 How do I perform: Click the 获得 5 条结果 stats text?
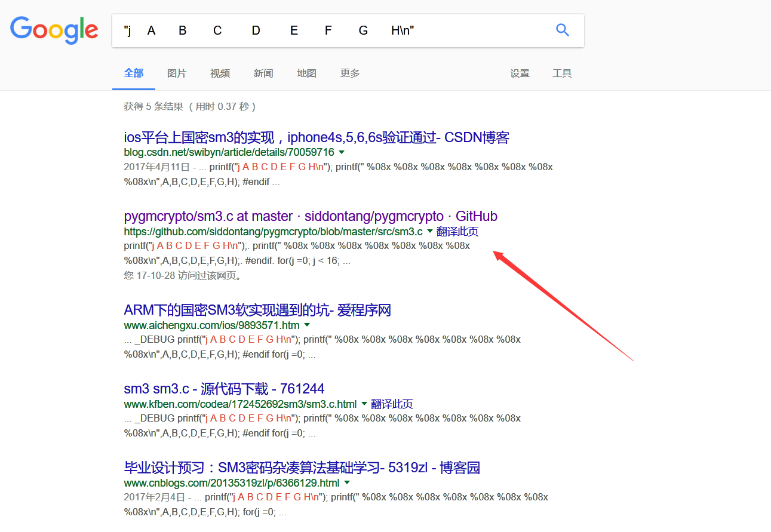click(190, 106)
